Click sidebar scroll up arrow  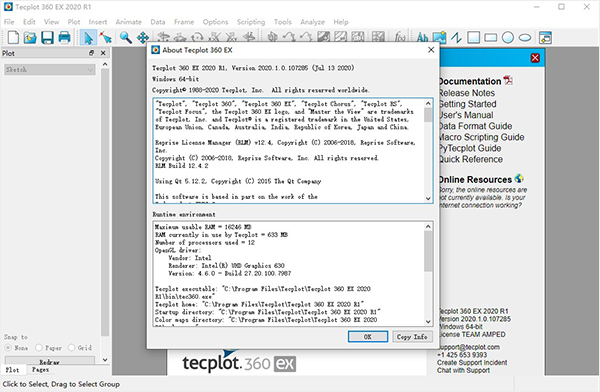tap(105, 64)
